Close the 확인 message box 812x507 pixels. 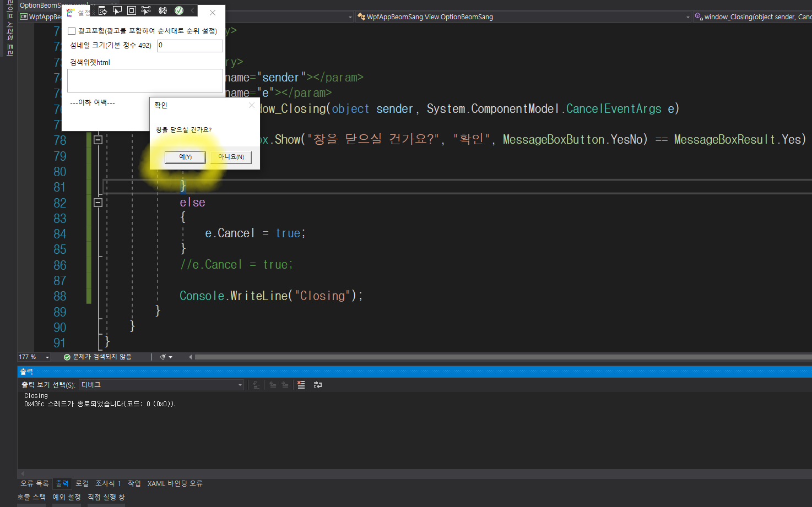click(252, 105)
